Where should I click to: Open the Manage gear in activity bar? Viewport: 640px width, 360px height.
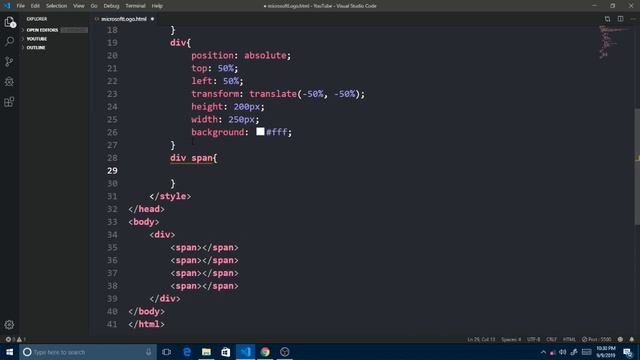(x=9, y=324)
